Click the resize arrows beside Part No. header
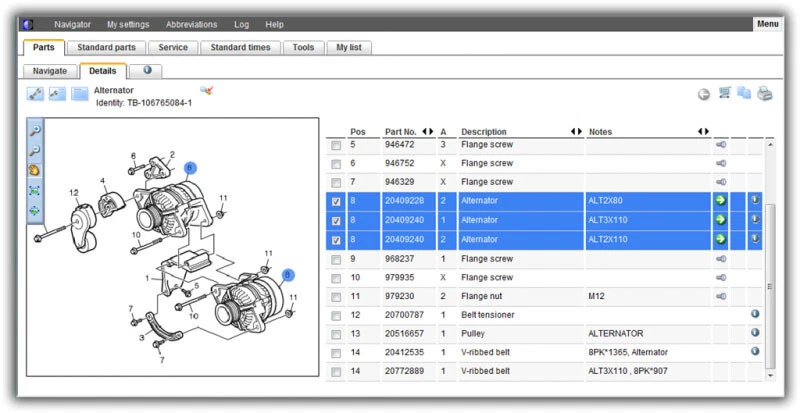This screenshot has width=800, height=413. [428, 132]
